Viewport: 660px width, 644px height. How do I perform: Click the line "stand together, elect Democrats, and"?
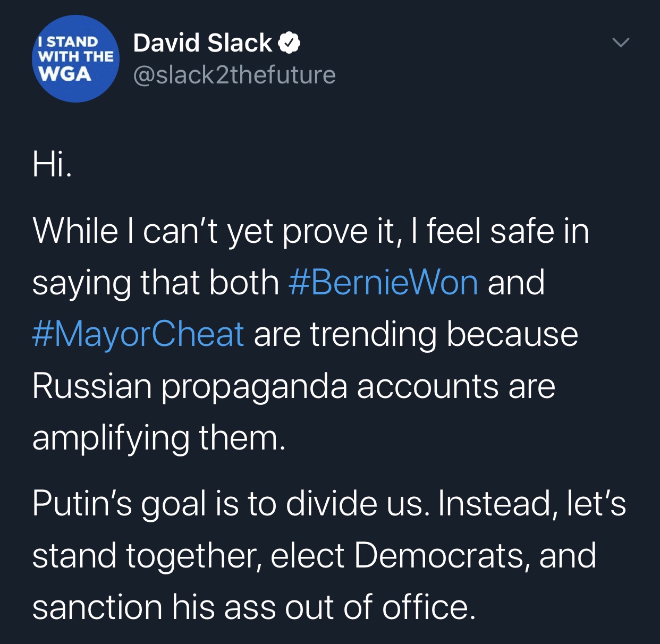click(x=314, y=555)
